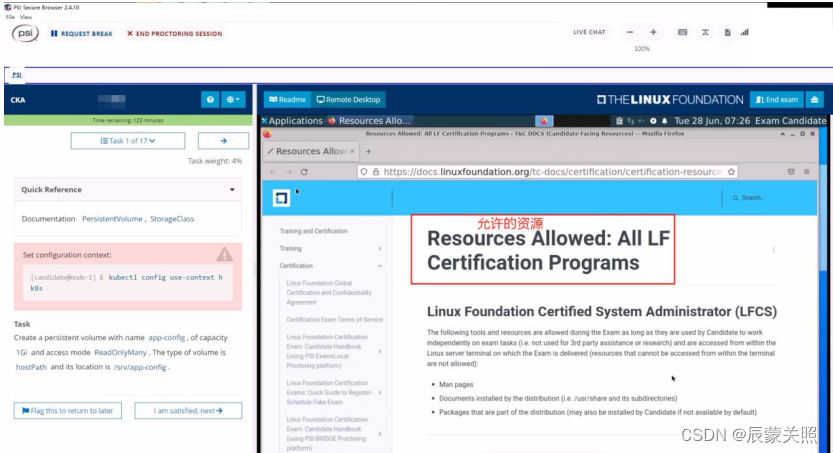
Task: Open the page options kebab menu
Action: tap(774, 250)
